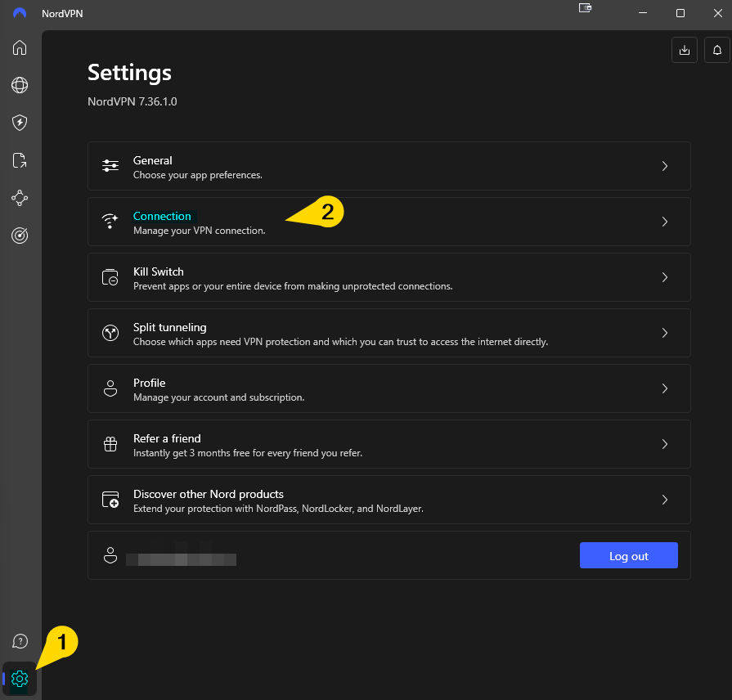The image size is (732, 700).
Task: Open the Split tunneling section
Action: click(x=388, y=333)
